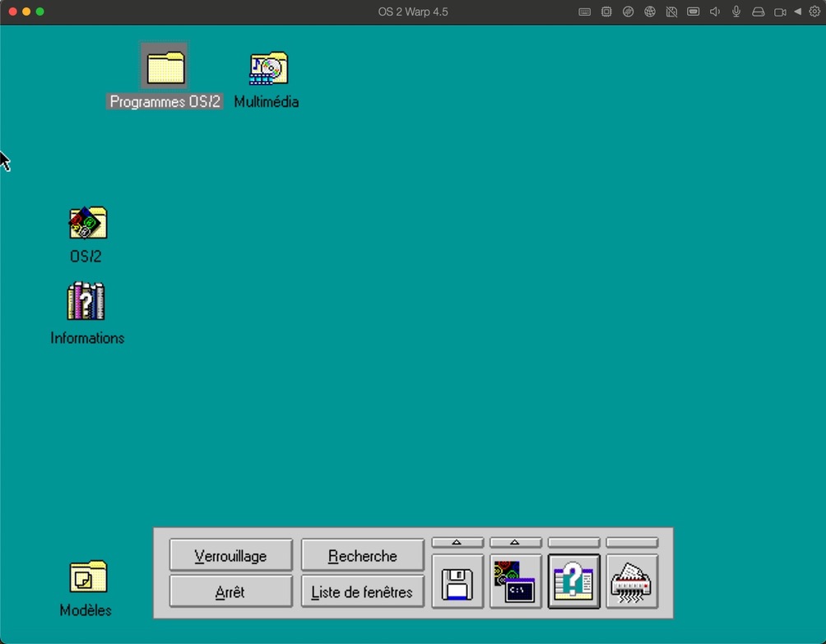This screenshot has height=644, width=826.
Task: Open the help question mark launchpad icon
Action: pos(573,582)
